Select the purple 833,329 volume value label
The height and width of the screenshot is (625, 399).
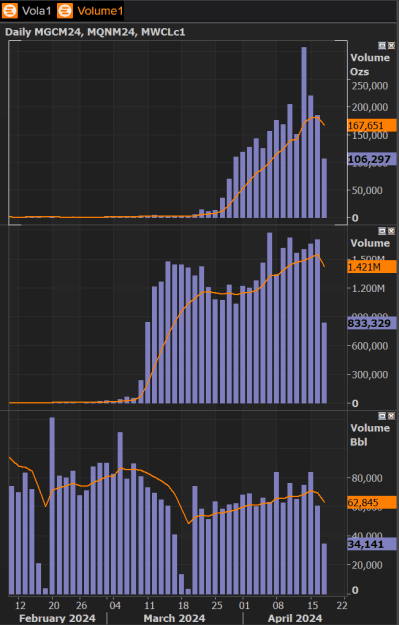point(372,323)
